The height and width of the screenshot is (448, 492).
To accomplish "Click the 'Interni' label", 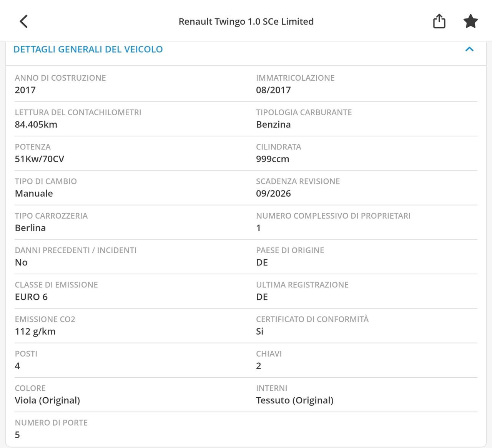I will tap(272, 388).
